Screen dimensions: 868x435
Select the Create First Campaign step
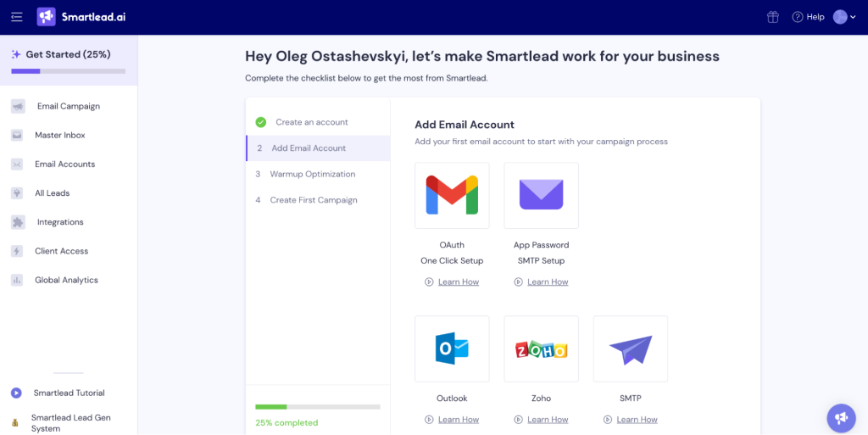(x=318, y=200)
